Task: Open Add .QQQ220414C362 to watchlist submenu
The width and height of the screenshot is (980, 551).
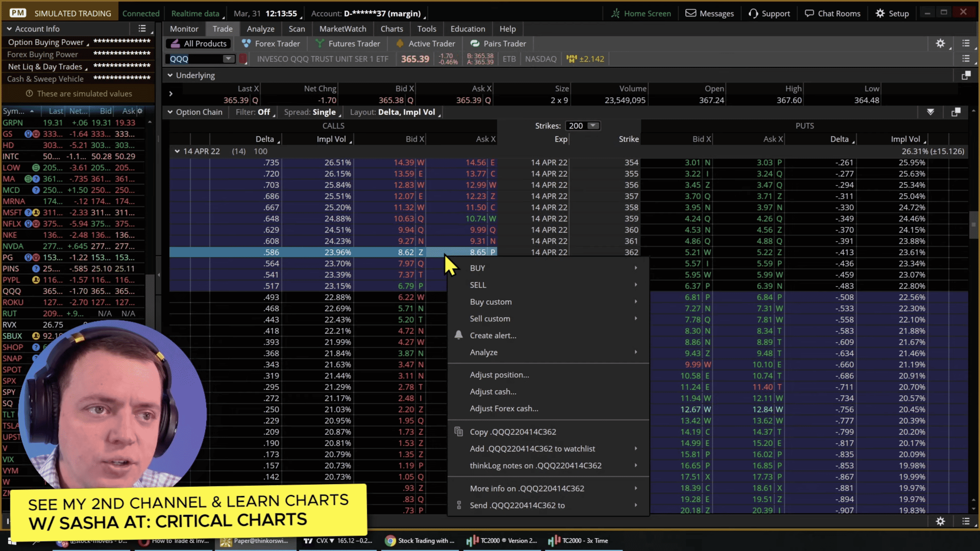Action: pyautogui.click(x=548, y=449)
